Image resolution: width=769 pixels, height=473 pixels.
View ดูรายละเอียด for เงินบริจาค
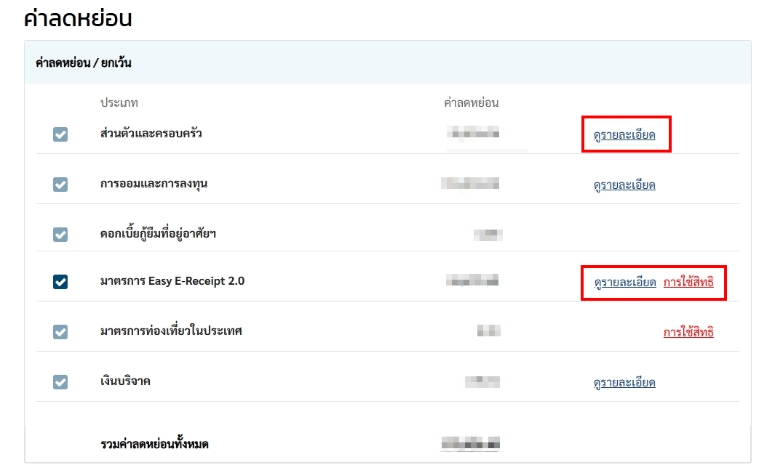click(624, 382)
